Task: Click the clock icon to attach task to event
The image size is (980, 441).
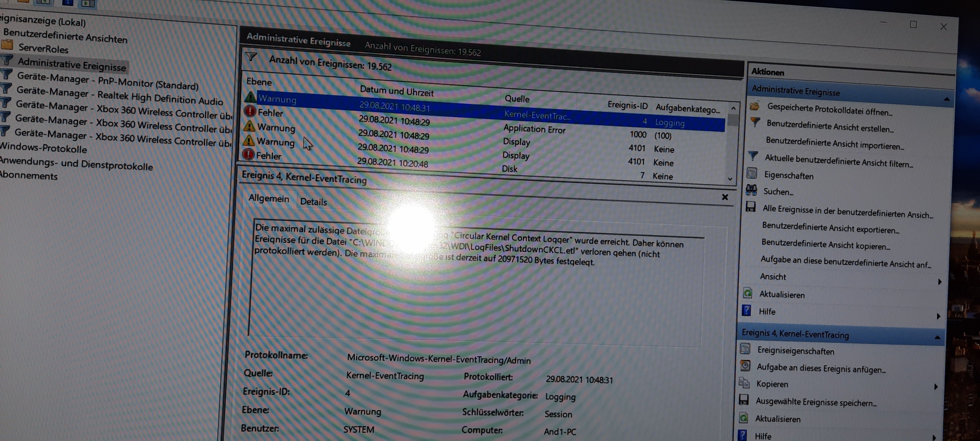Action: click(x=745, y=366)
